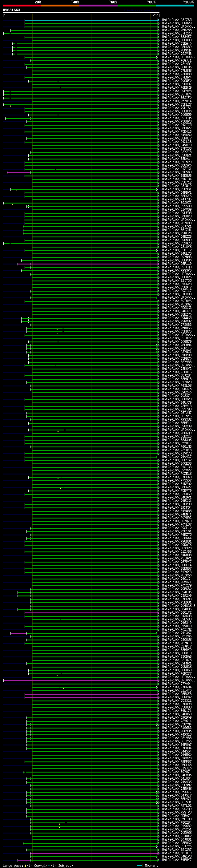Select the label UniRef100_B6TAI9

click(177, 853)
